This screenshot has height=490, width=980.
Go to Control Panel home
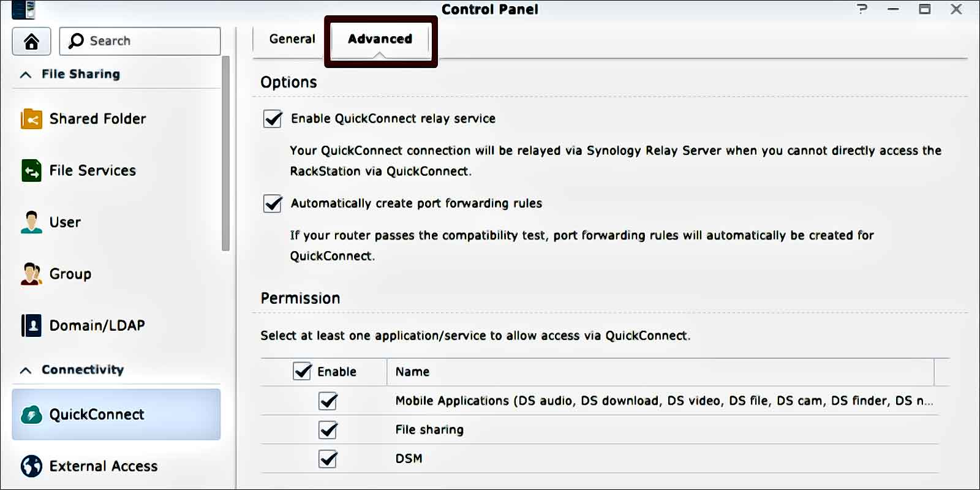31,41
